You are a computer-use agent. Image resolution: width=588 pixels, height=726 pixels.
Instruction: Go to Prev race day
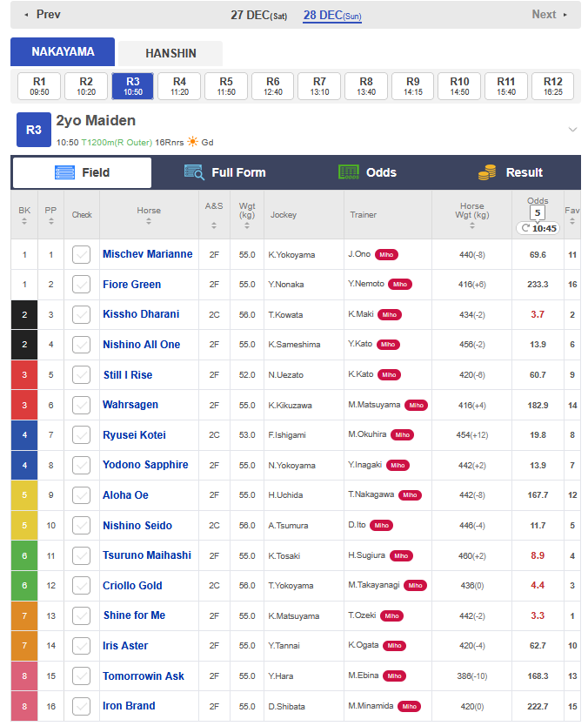[x=43, y=15]
